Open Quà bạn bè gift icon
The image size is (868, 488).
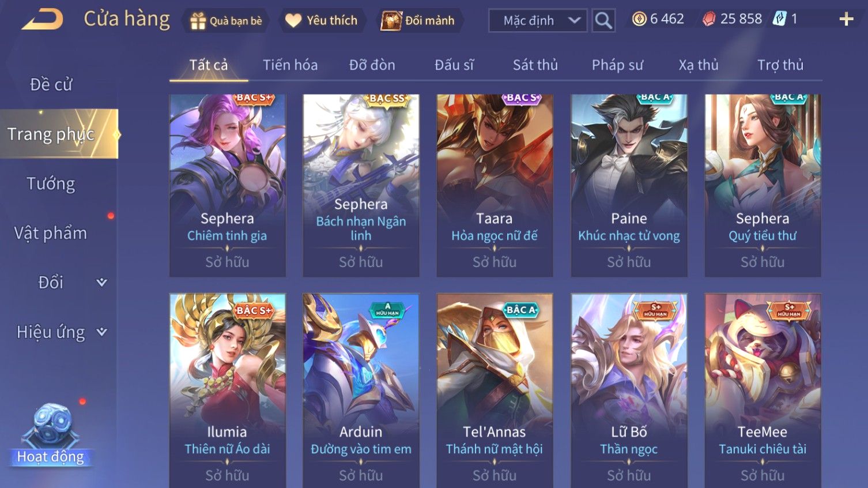point(198,21)
